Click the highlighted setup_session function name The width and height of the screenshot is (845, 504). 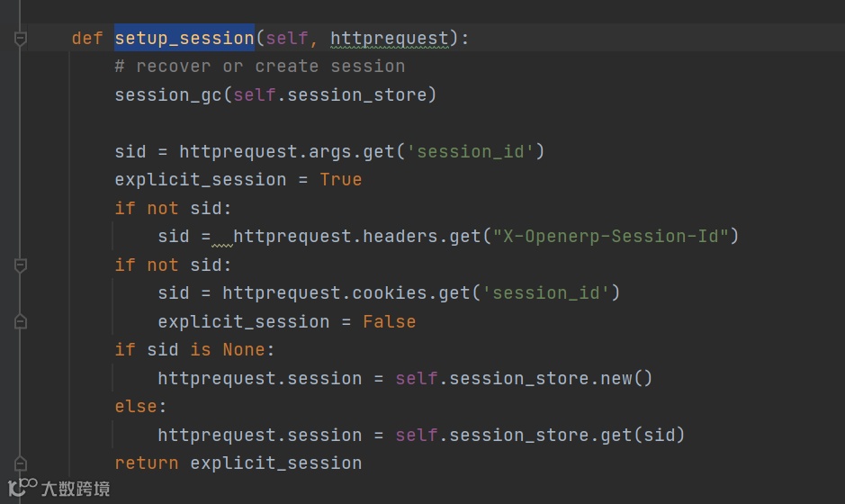[x=184, y=39]
